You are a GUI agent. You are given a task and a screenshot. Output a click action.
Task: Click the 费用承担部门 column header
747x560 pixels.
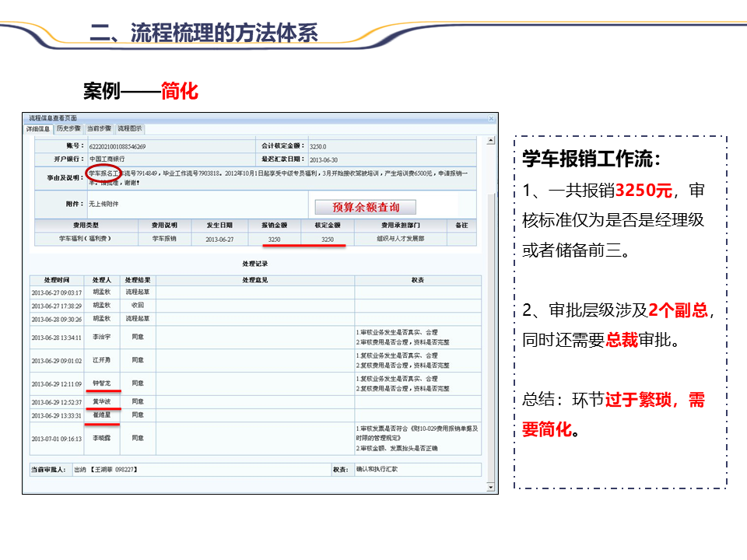[401, 226]
